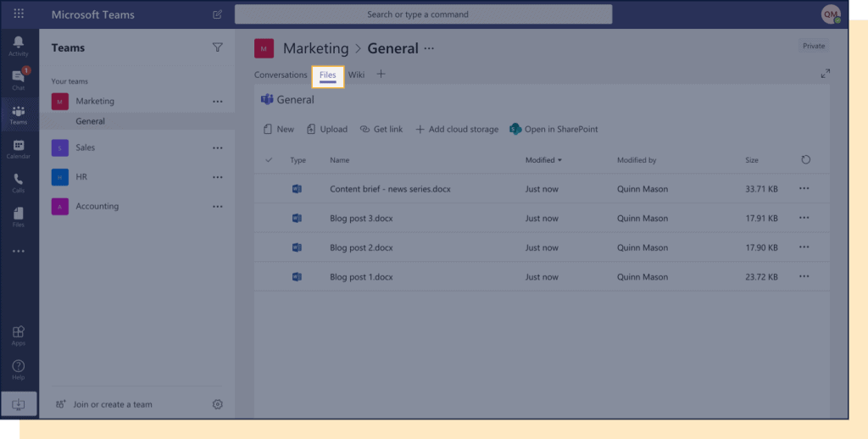Show more apps ellipsis in left rail
Viewport: 868px width, 439px height.
coord(19,252)
